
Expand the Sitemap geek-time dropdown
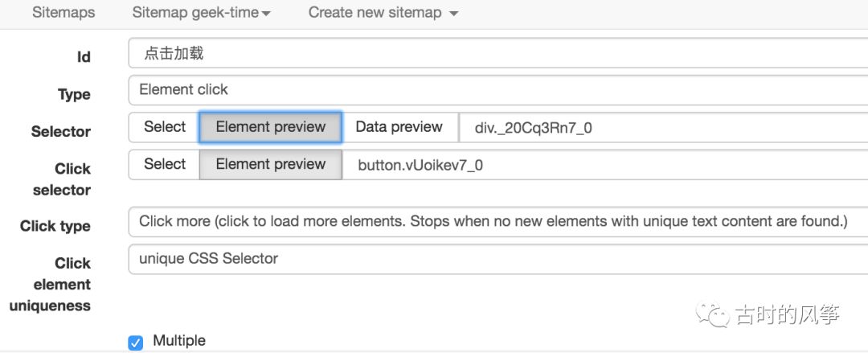click(201, 12)
